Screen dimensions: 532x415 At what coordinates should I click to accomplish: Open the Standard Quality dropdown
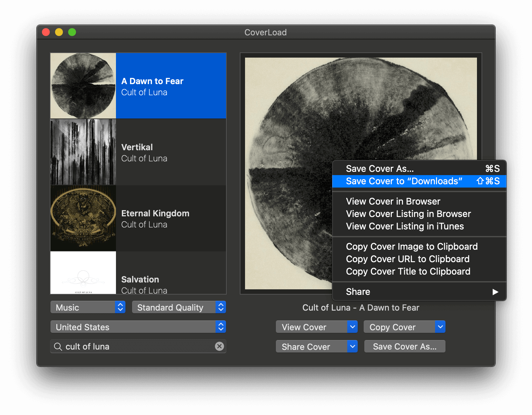click(x=179, y=307)
